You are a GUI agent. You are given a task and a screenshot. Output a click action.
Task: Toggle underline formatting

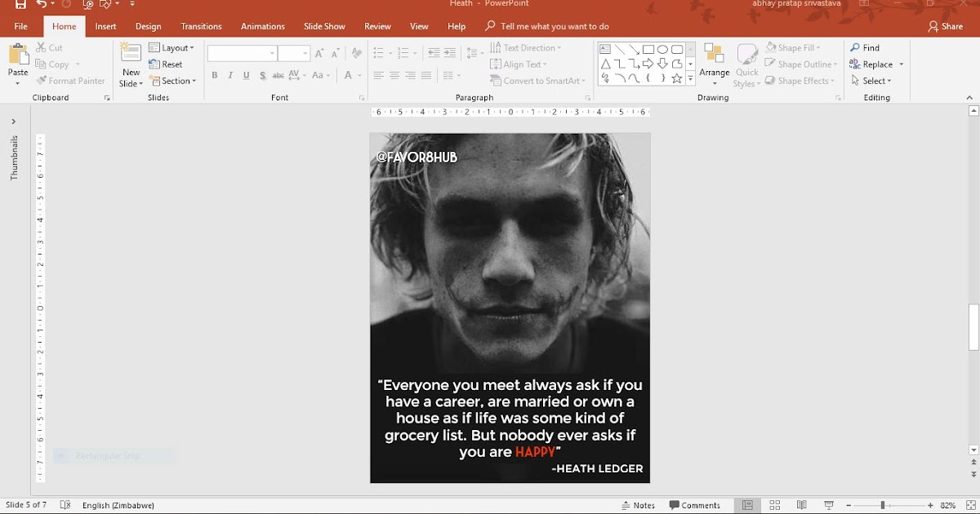pyautogui.click(x=246, y=75)
